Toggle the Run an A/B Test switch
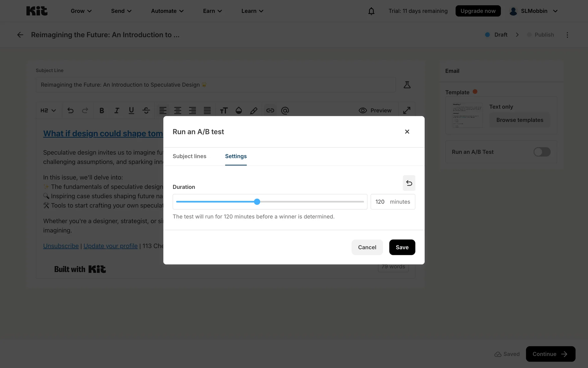 coord(541,152)
